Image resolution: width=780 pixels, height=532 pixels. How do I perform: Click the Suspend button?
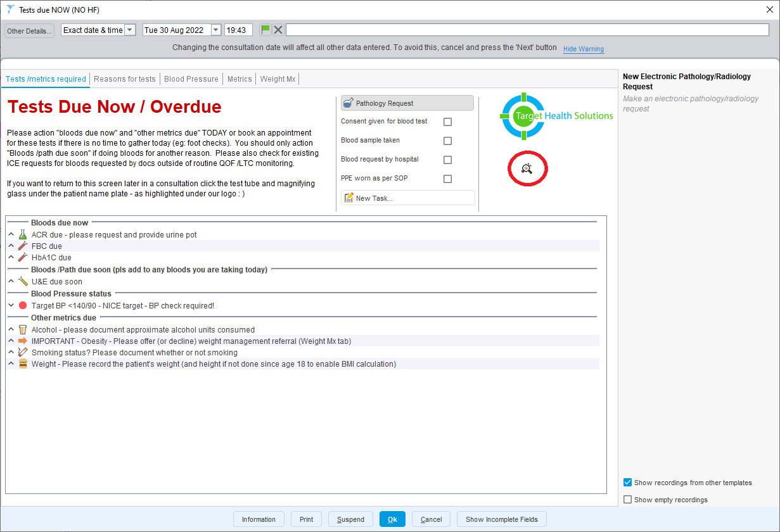pyautogui.click(x=350, y=519)
